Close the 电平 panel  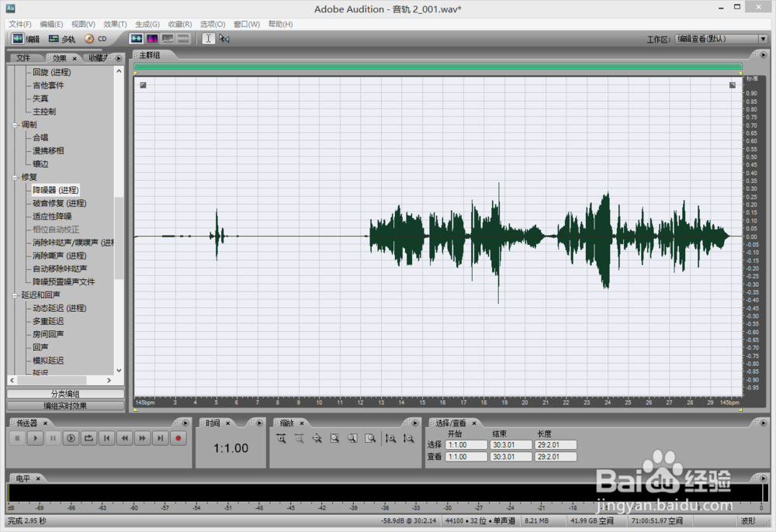38,478
